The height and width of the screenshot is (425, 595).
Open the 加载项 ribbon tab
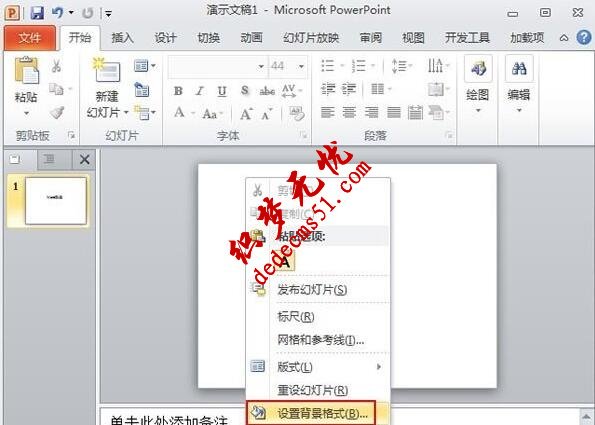(527, 38)
